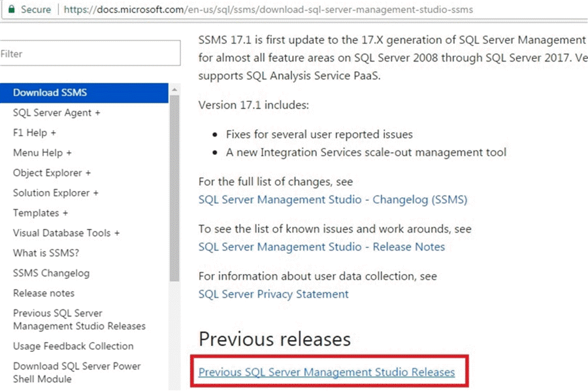Click the Secure site info indicator
The image size is (588, 391).
click(x=28, y=10)
